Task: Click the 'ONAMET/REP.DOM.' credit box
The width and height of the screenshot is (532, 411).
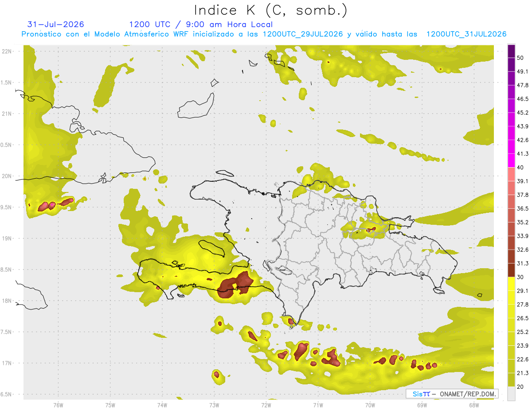Action: pyautogui.click(x=452, y=394)
